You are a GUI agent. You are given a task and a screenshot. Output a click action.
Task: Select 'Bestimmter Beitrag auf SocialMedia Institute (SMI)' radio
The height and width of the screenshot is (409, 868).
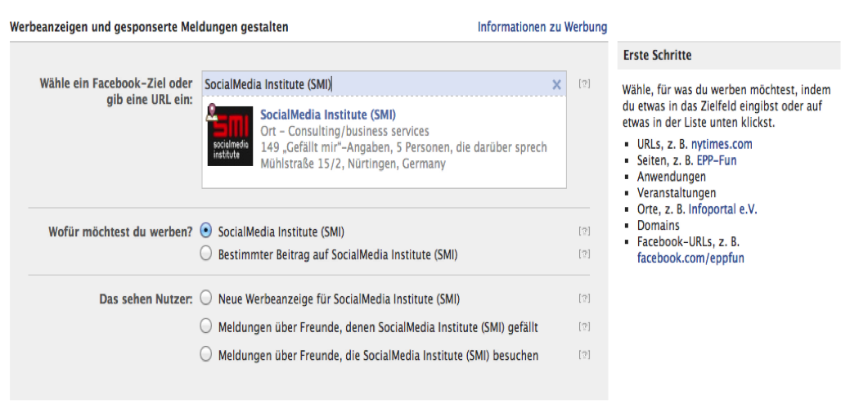click(x=205, y=254)
